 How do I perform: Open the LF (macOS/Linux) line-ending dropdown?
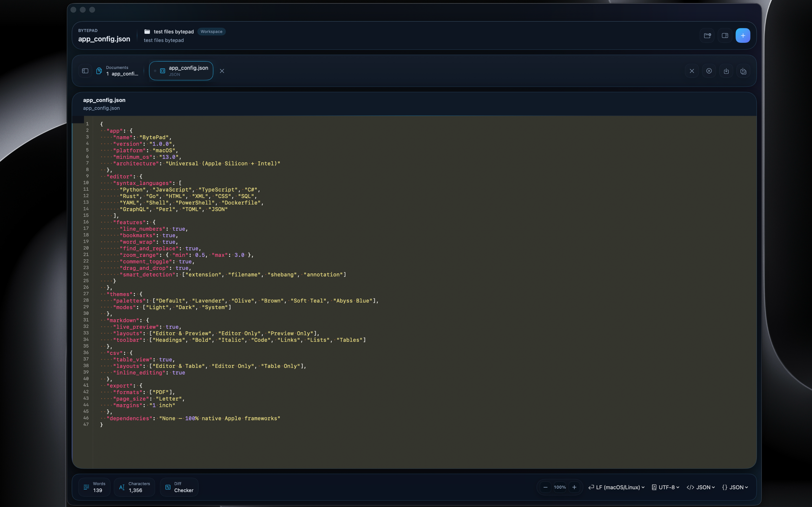[x=616, y=487]
